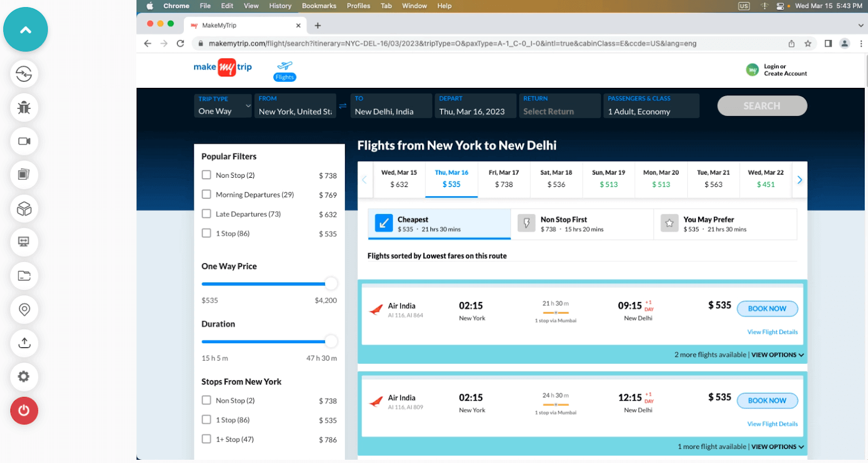The width and height of the screenshot is (868, 463).
Task: Swap From and To cities icon
Action: tap(343, 106)
